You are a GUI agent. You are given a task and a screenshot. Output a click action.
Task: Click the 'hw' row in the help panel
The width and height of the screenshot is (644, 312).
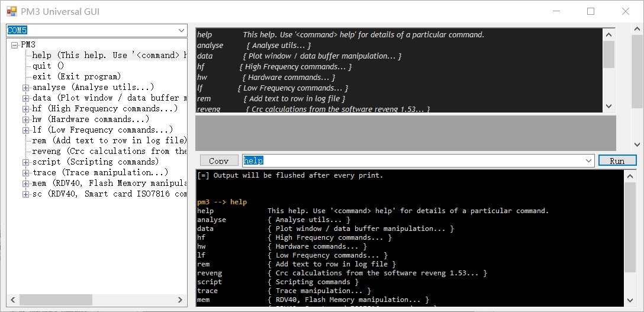coord(266,77)
